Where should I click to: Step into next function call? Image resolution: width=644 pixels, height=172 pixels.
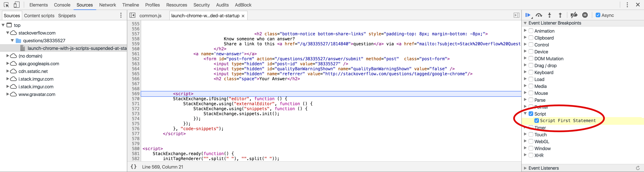coord(550,15)
